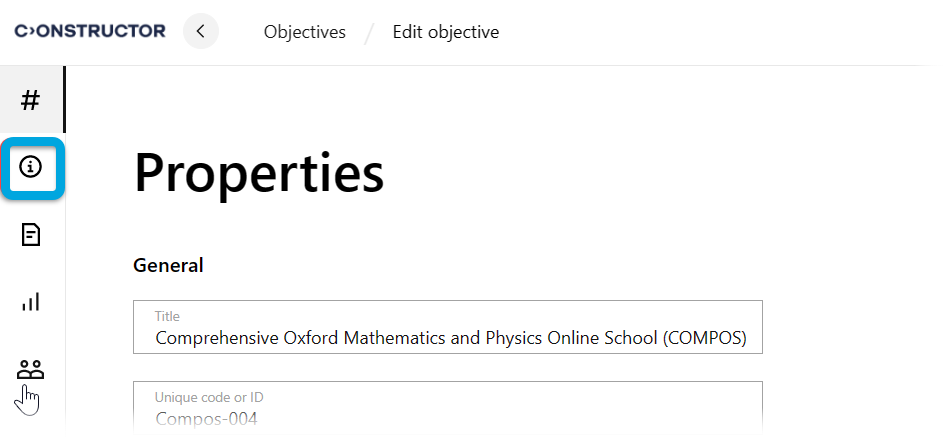Collapse sidebar with the back chevron button
The image size is (944, 438).
point(201,31)
